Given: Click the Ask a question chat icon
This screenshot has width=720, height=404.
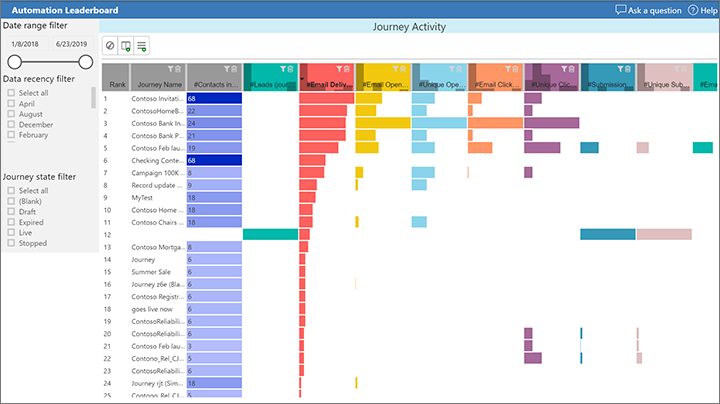Looking at the screenshot, I should [x=620, y=10].
